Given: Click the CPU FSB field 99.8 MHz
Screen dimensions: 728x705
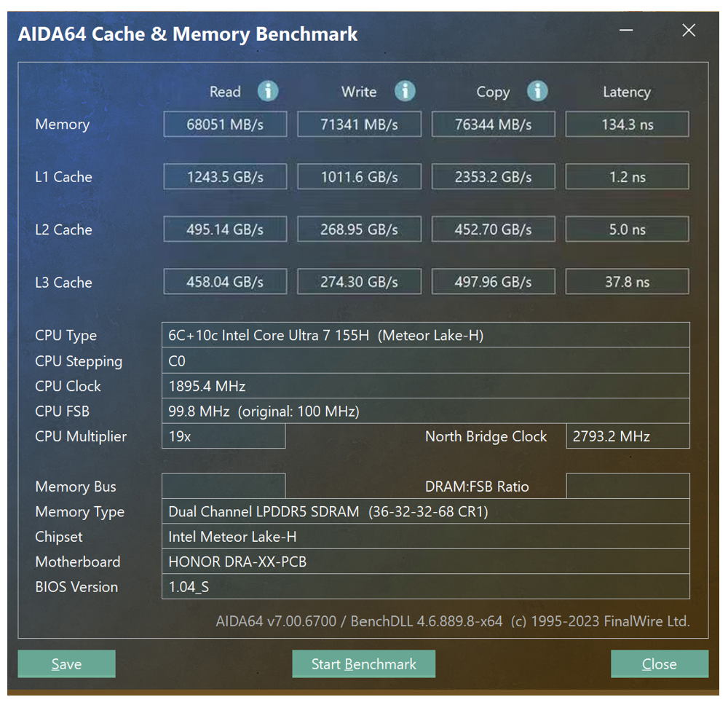Looking at the screenshot, I should pyautogui.click(x=426, y=411).
